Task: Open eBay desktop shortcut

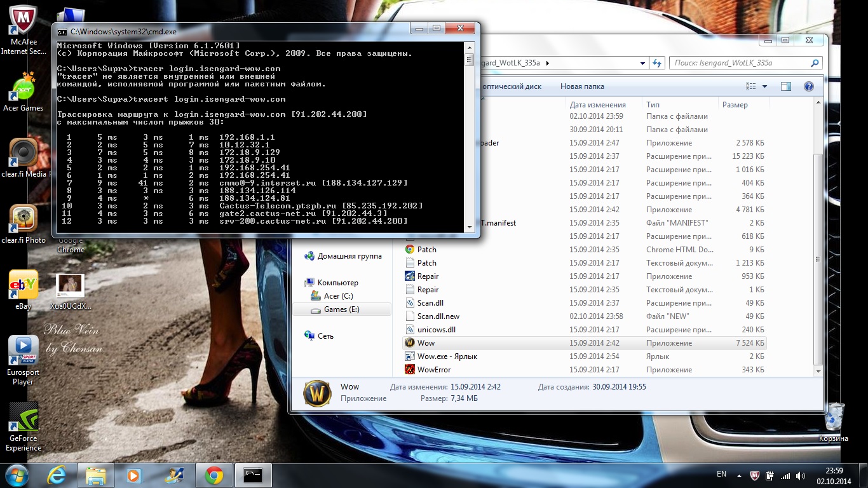Action: click(24, 289)
